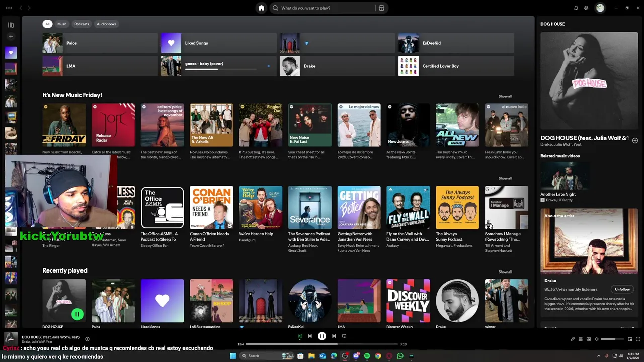Show all Recently played items
This screenshot has width=644, height=362.
(x=505, y=272)
